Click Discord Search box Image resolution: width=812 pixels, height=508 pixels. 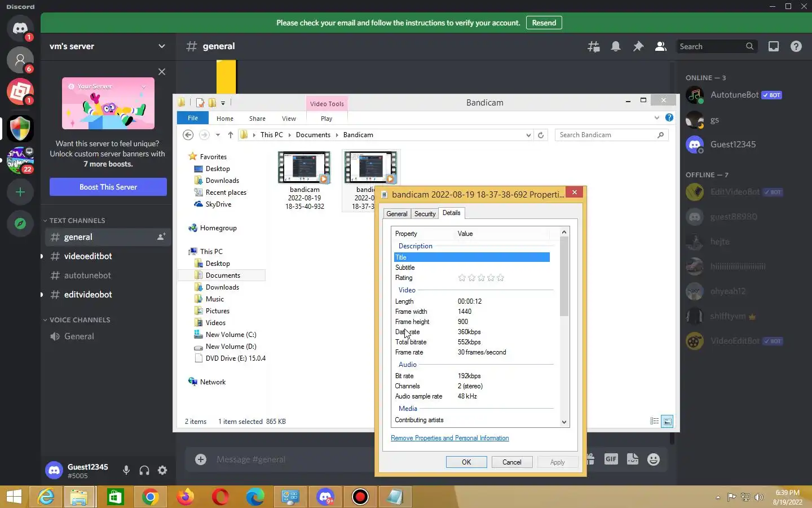[x=716, y=46]
